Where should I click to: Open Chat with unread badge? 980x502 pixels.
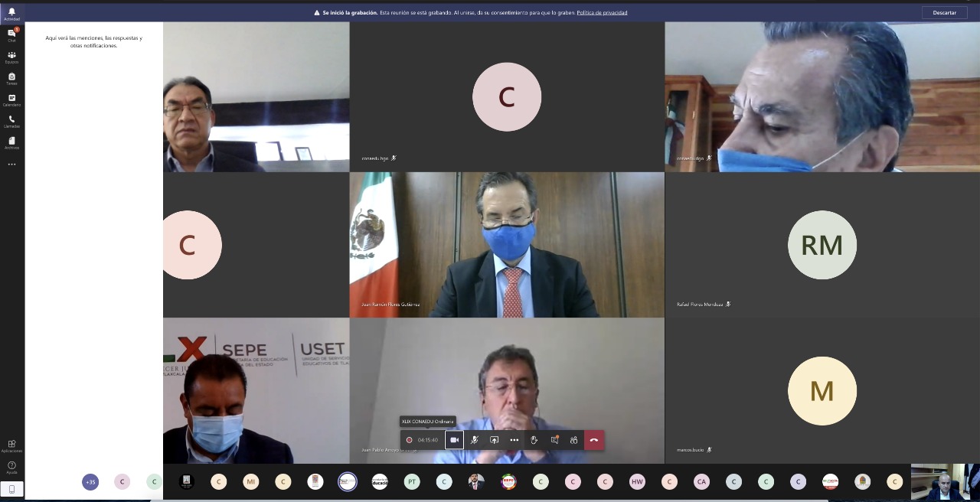pyautogui.click(x=11, y=34)
